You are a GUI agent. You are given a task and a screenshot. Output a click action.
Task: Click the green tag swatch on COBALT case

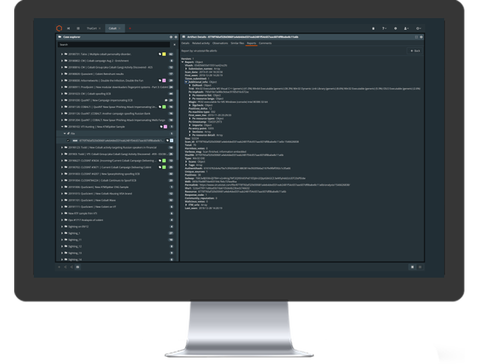click(164, 107)
